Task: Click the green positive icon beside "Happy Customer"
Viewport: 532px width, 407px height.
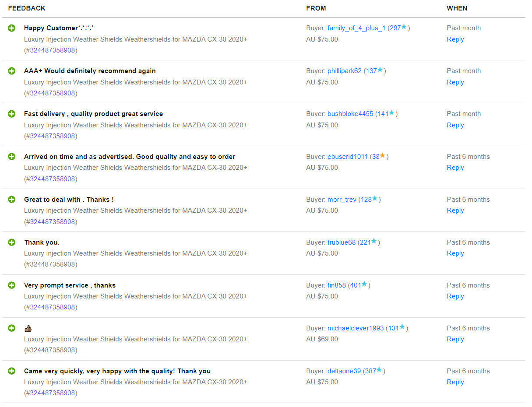Action: 12,28
